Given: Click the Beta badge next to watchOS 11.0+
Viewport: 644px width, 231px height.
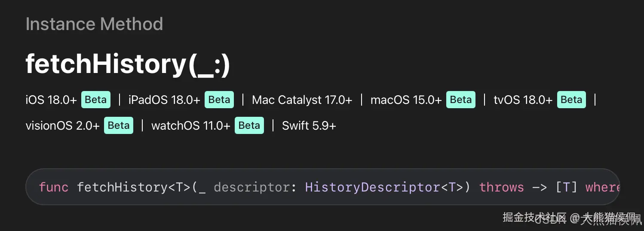Looking at the screenshot, I should click(x=249, y=125).
